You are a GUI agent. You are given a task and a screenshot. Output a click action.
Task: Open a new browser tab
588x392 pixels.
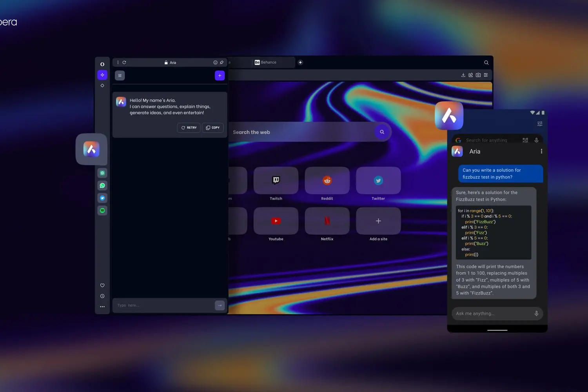[300, 62]
